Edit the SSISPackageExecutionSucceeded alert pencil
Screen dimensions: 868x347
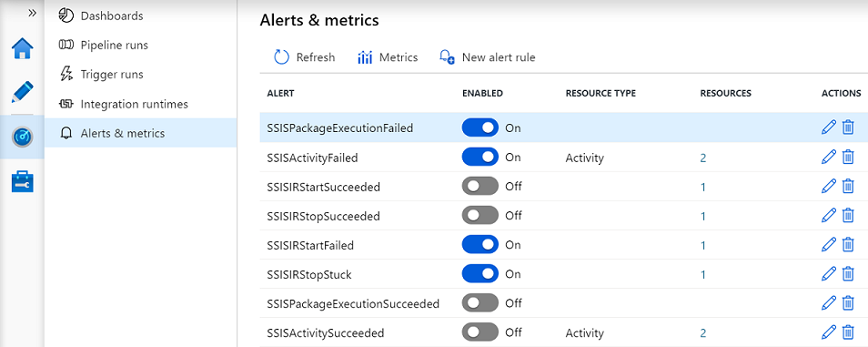829,302
